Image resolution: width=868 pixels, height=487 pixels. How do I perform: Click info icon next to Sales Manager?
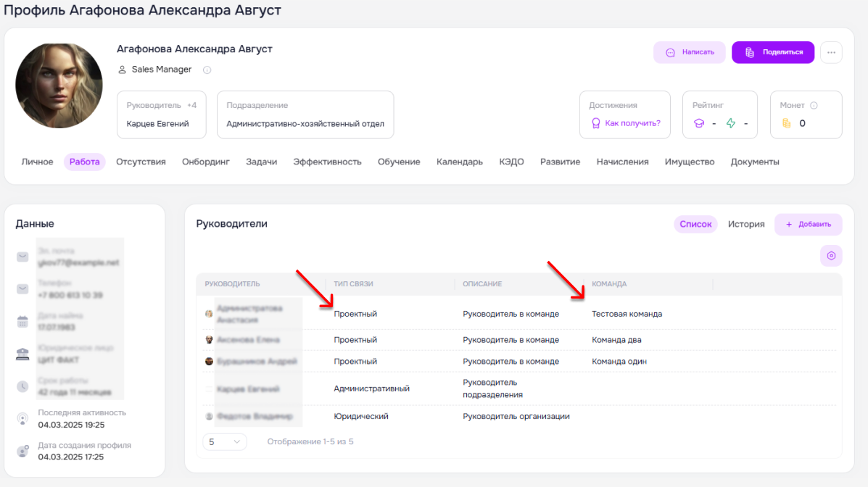(207, 70)
